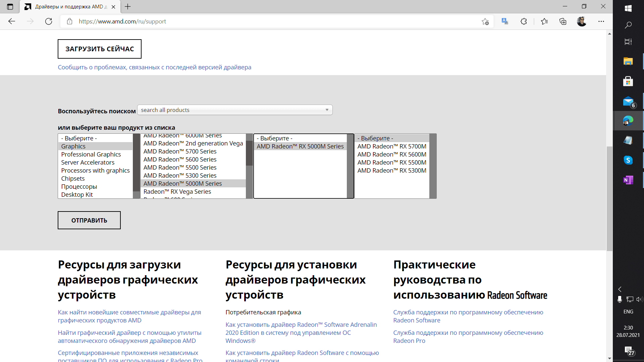The height and width of the screenshot is (362, 644).
Task: Open Skype from the taskbar
Action: click(x=628, y=160)
